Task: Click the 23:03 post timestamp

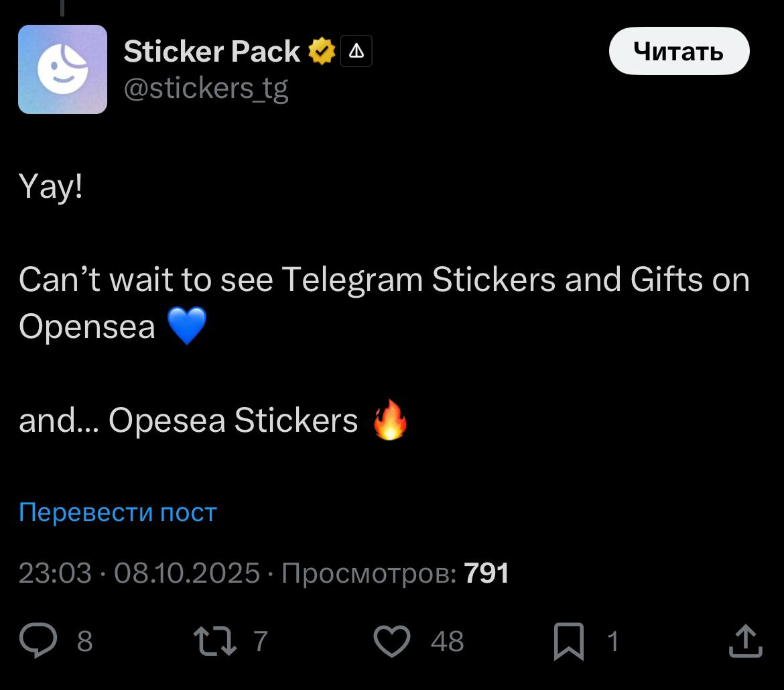Action: coord(55,573)
